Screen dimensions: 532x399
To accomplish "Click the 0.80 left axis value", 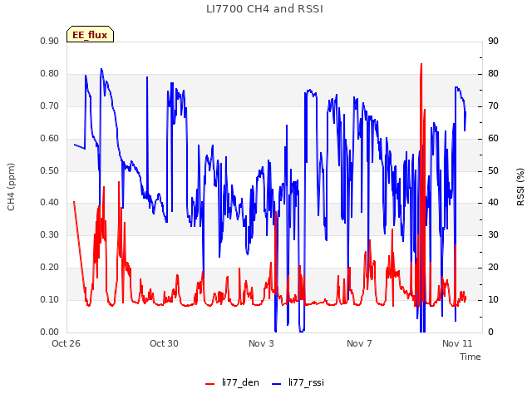I will pos(50,74).
